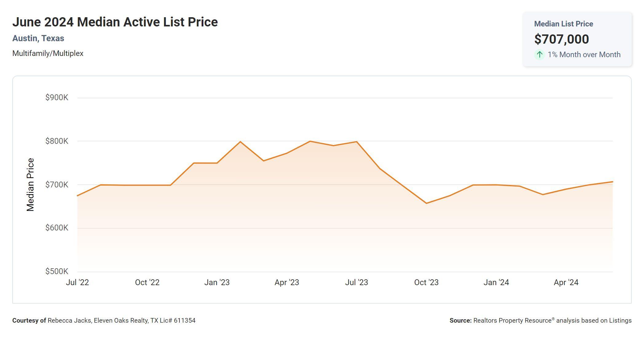
Task: Select the Apr '23 x-axis marker
Action: coord(287,282)
